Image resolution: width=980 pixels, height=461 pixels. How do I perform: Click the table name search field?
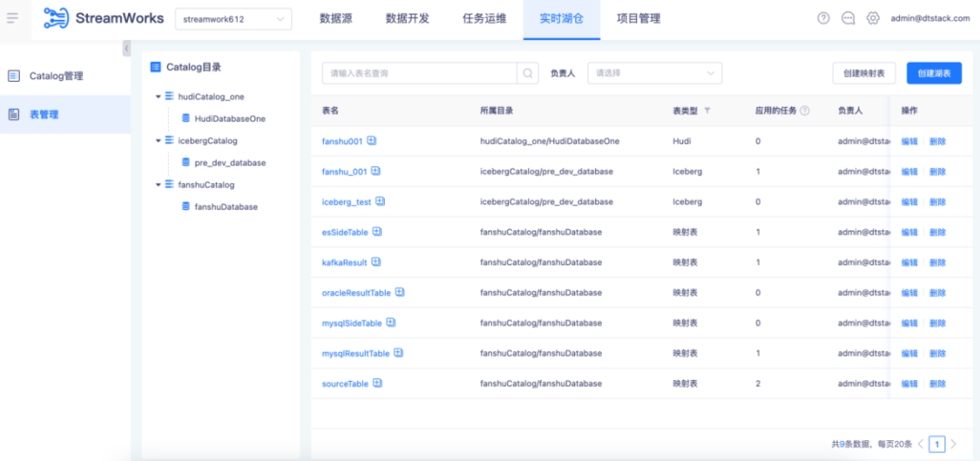pos(419,74)
